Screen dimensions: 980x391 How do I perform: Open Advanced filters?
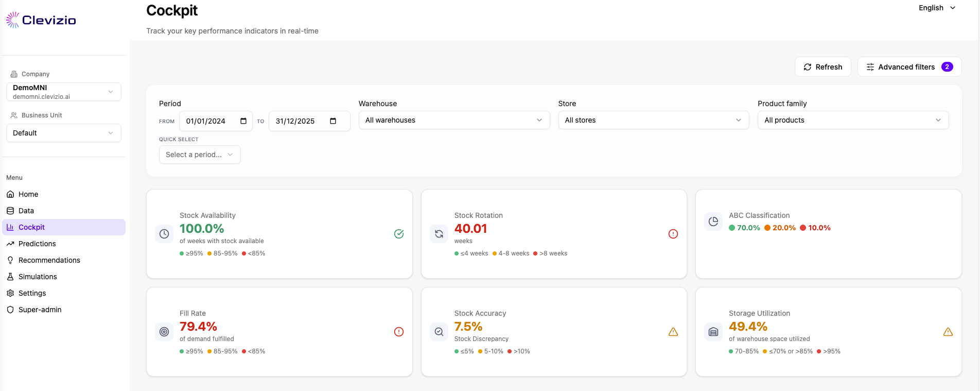909,67
